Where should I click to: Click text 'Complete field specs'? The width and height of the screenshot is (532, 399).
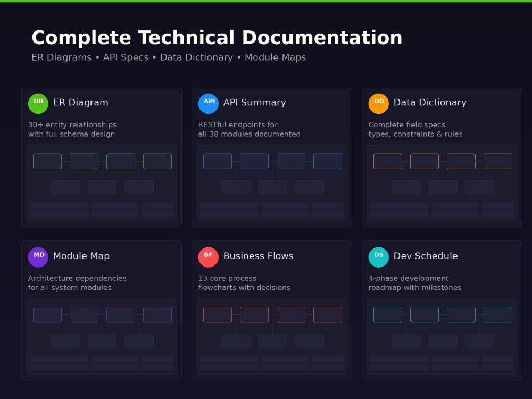click(x=407, y=125)
